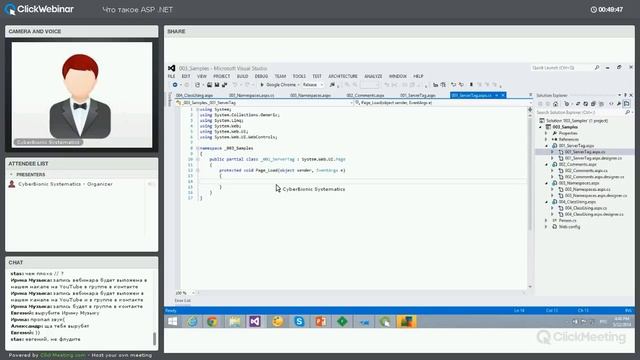
Task: Open the Error List tab below the editor
Action: coord(182,301)
